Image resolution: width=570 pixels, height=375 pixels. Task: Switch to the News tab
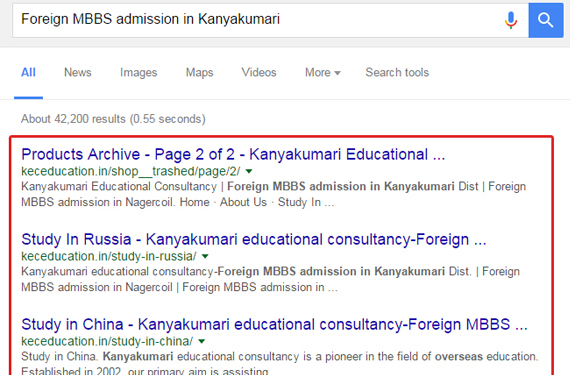[78, 72]
